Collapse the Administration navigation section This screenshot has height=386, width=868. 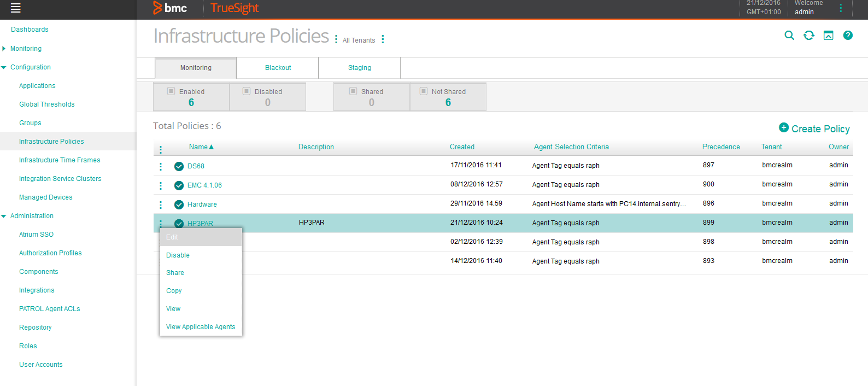(4, 216)
